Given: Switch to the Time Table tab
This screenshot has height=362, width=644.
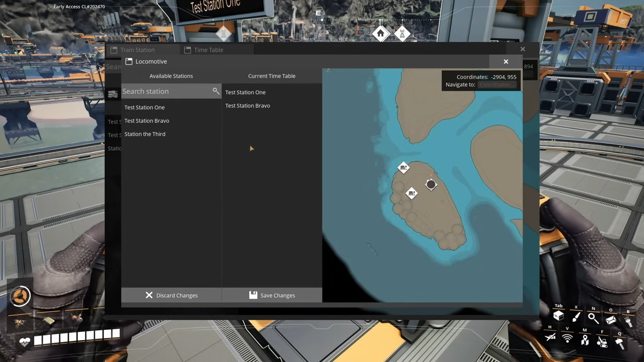Looking at the screenshot, I should (208, 50).
